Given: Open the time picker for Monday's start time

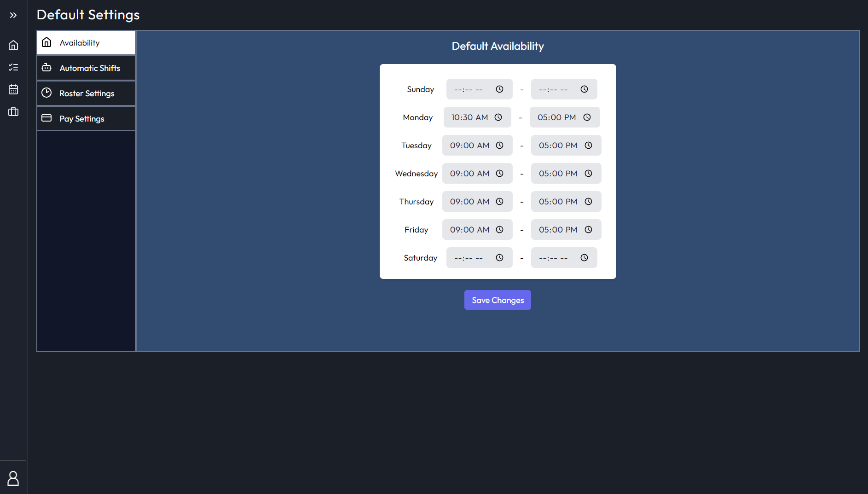Looking at the screenshot, I should click(498, 117).
